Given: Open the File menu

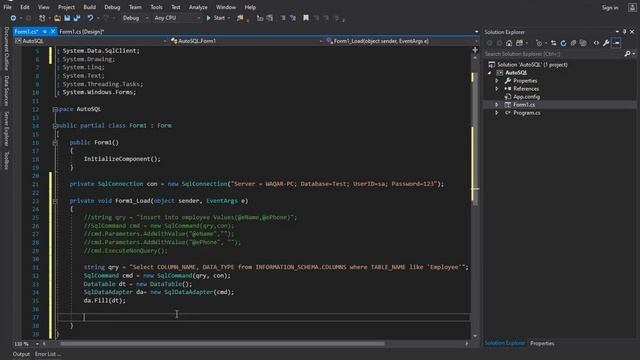Looking at the screenshot, I should pyautogui.click(x=7, y=7).
